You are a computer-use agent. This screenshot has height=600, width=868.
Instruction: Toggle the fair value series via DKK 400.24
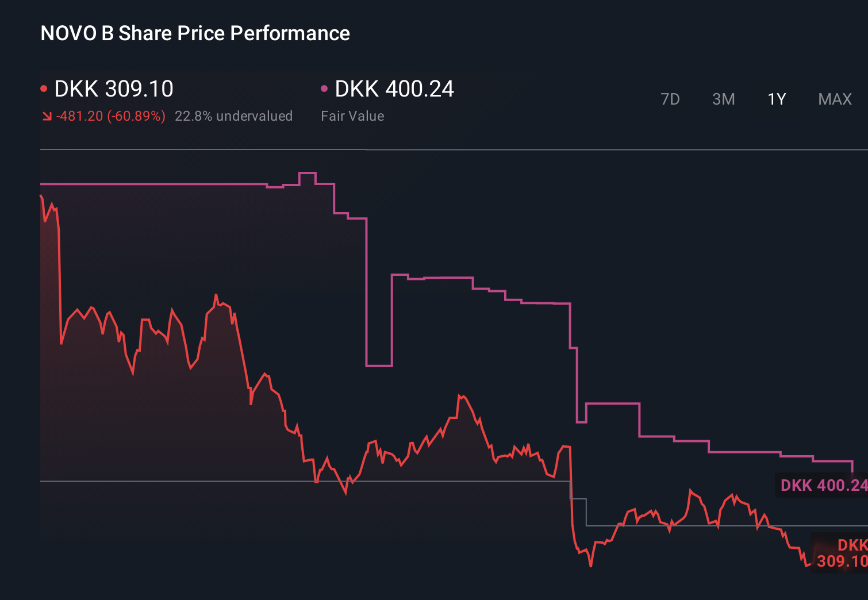coord(394,89)
